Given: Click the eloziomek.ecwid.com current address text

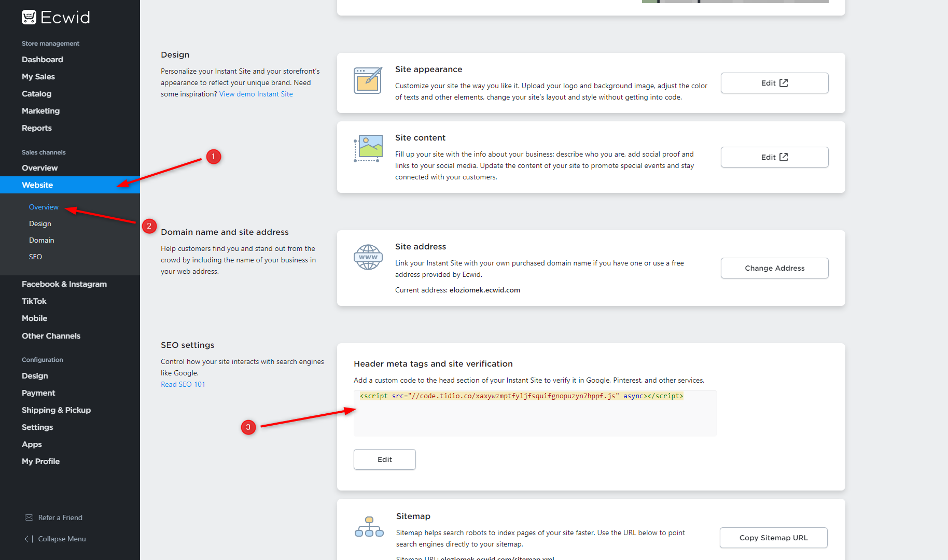Looking at the screenshot, I should click(x=484, y=290).
